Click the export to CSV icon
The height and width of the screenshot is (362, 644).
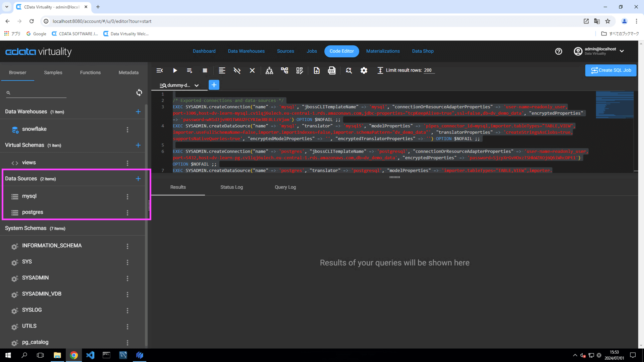tap(331, 70)
